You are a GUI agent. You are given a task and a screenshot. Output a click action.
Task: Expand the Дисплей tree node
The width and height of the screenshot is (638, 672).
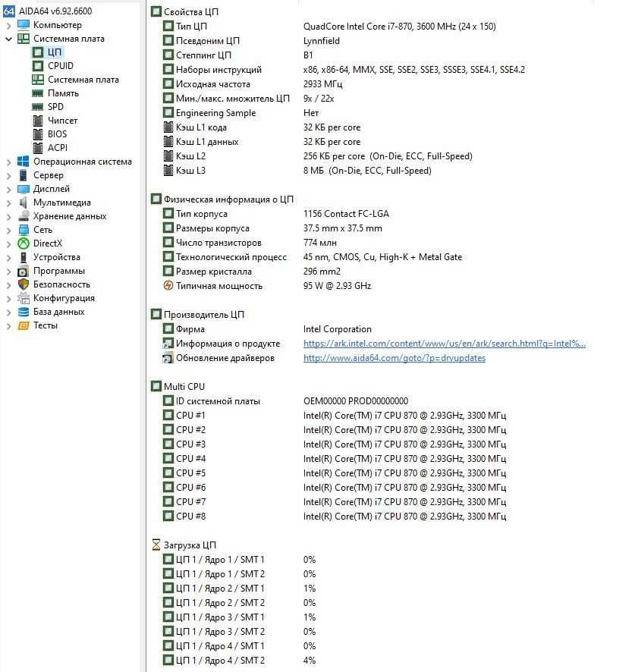coord(8,190)
